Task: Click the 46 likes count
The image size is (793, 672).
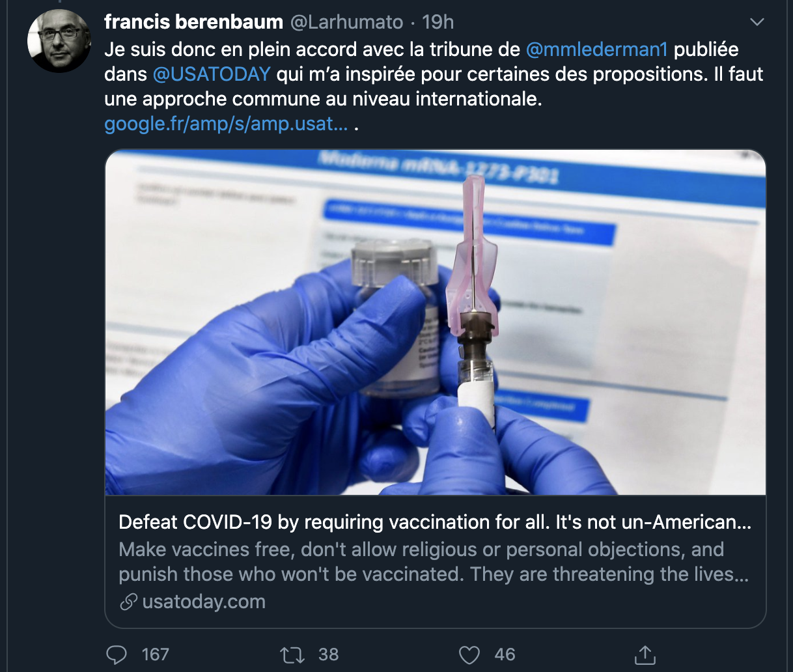Action: [505, 654]
